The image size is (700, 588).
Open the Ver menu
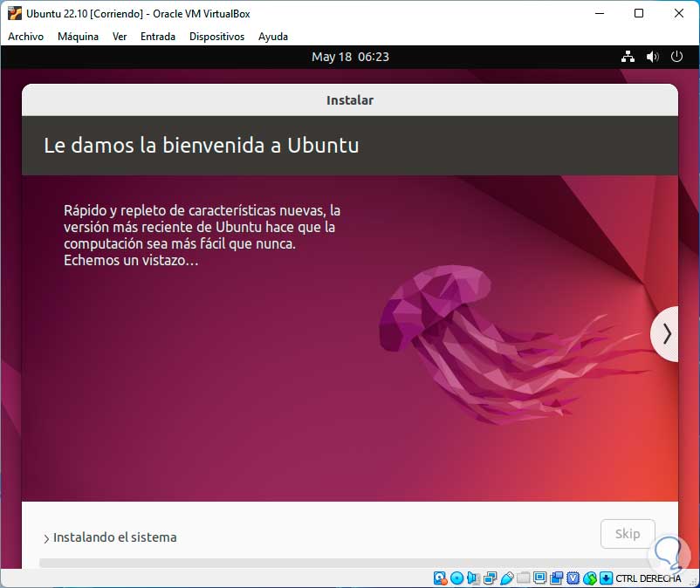tap(120, 37)
